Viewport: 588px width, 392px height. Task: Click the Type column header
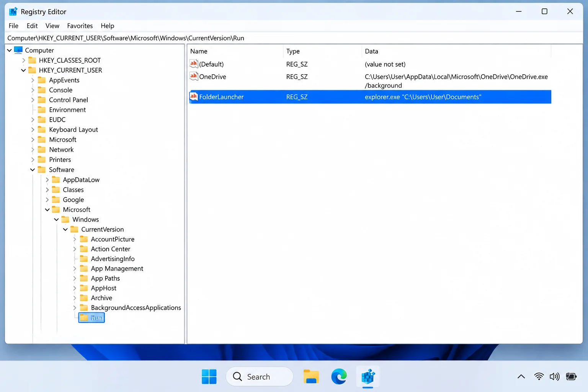pos(322,51)
